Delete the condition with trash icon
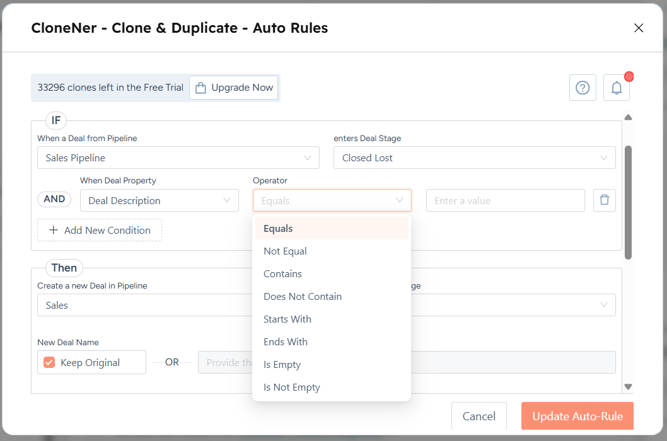The width and height of the screenshot is (667, 441). [604, 200]
